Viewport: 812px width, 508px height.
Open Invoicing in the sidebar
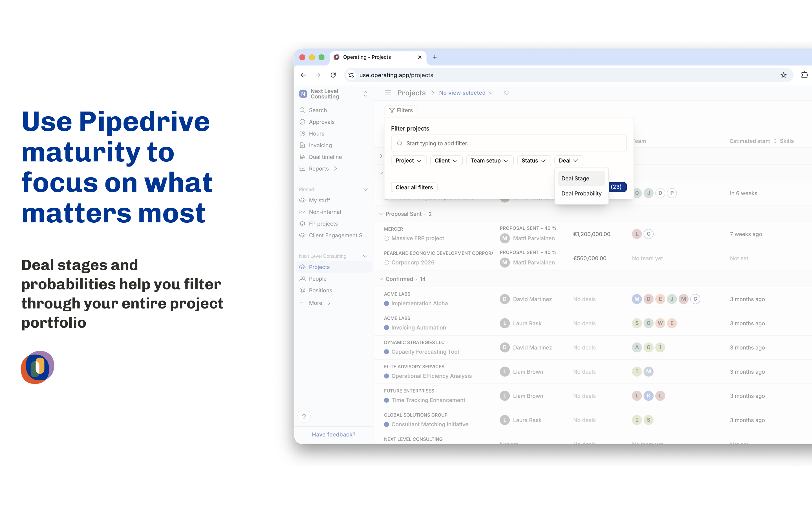[x=320, y=145]
